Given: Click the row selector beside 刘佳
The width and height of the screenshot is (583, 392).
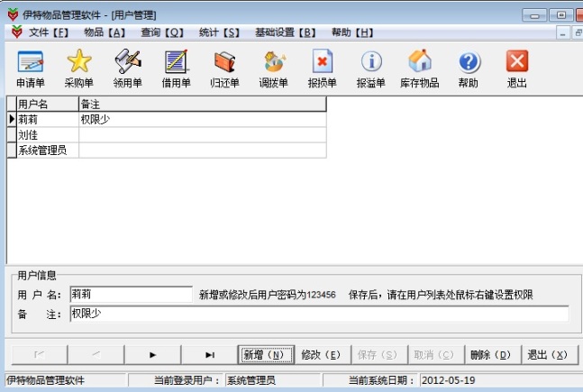Looking at the screenshot, I should pos(12,134).
